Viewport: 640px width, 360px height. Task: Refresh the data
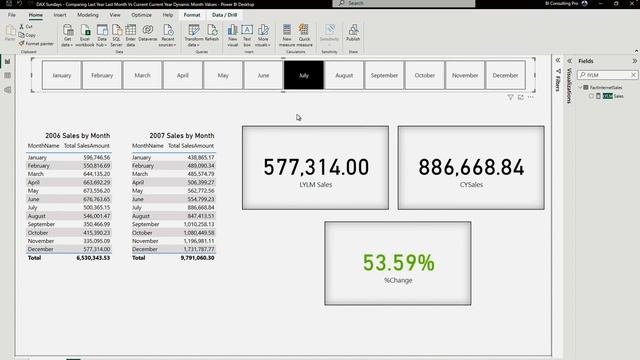click(x=212, y=33)
